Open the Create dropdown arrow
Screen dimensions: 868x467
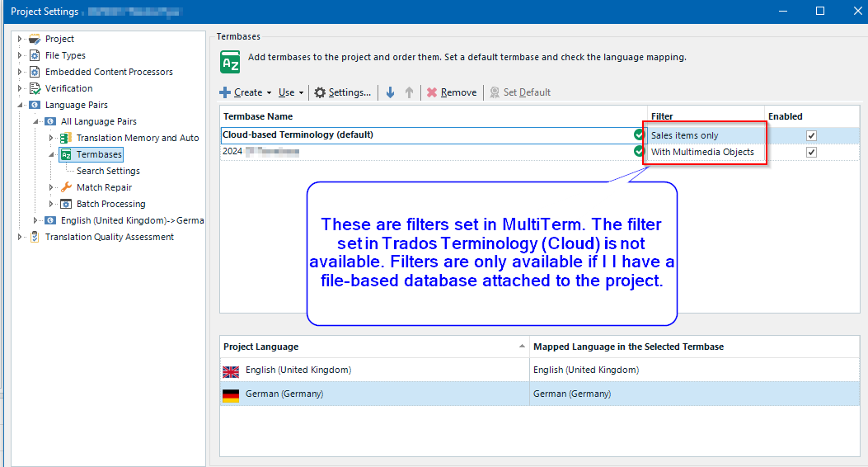[269, 93]
